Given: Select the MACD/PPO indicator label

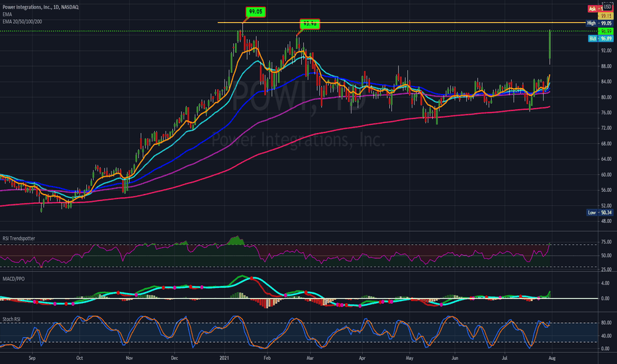Looking at the screenshot, I should pyautogui.click(x=13, y=279).
